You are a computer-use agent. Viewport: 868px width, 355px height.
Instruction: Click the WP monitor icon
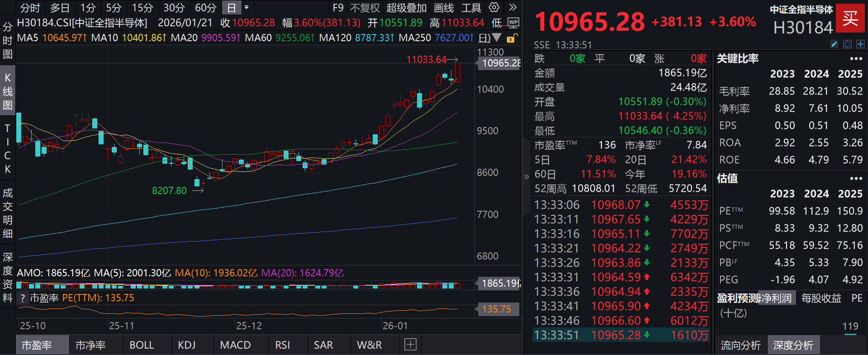pos(513,23)
